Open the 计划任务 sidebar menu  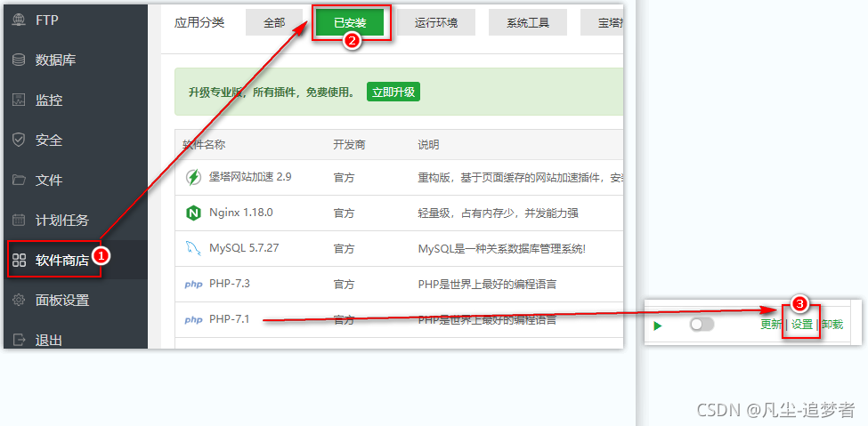(x=76, y=220)
